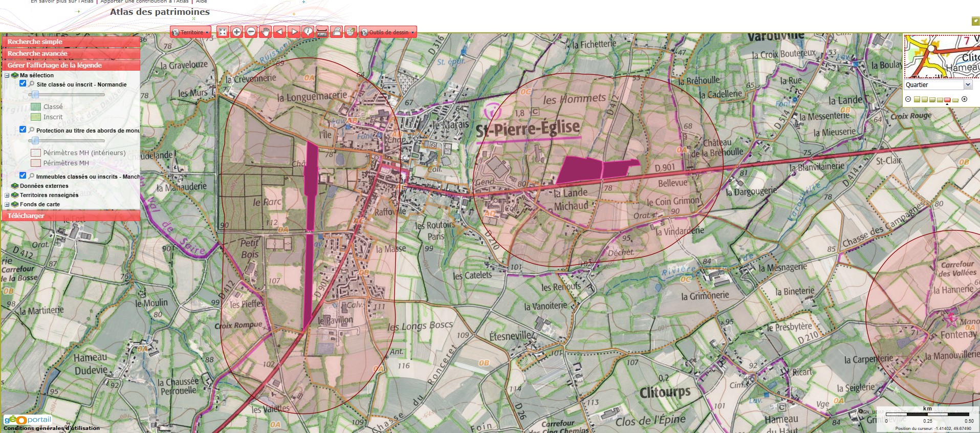
Task: Click the overview mini-map thumbnail
Action: pyautogui.click(x=942, y=56)
